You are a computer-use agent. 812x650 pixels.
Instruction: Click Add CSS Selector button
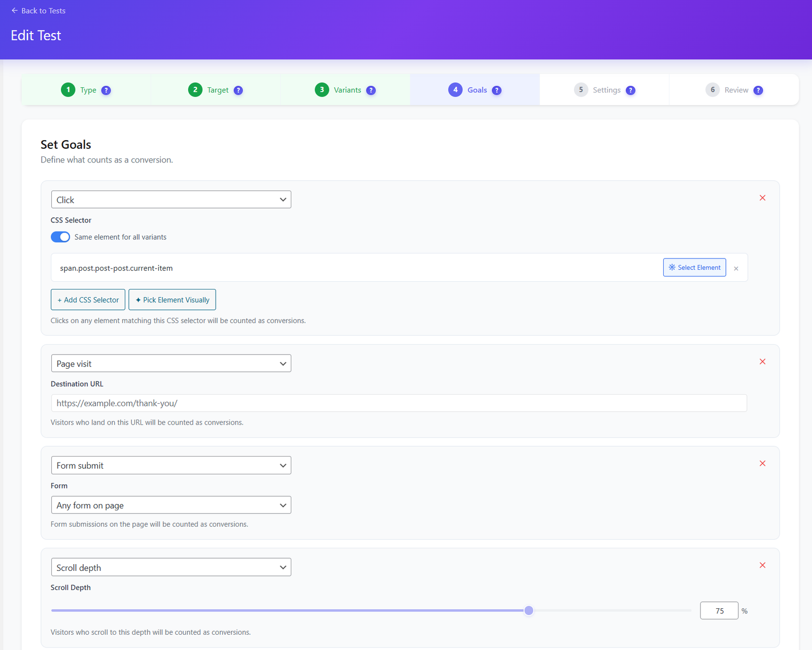[88, 300]
